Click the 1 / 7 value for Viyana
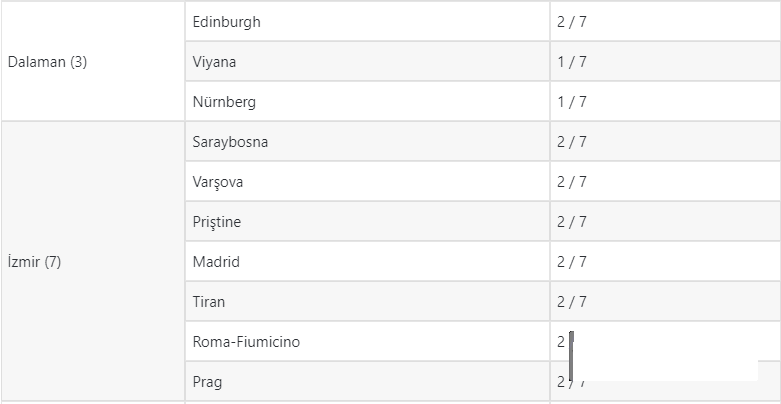 click(572, 62)
